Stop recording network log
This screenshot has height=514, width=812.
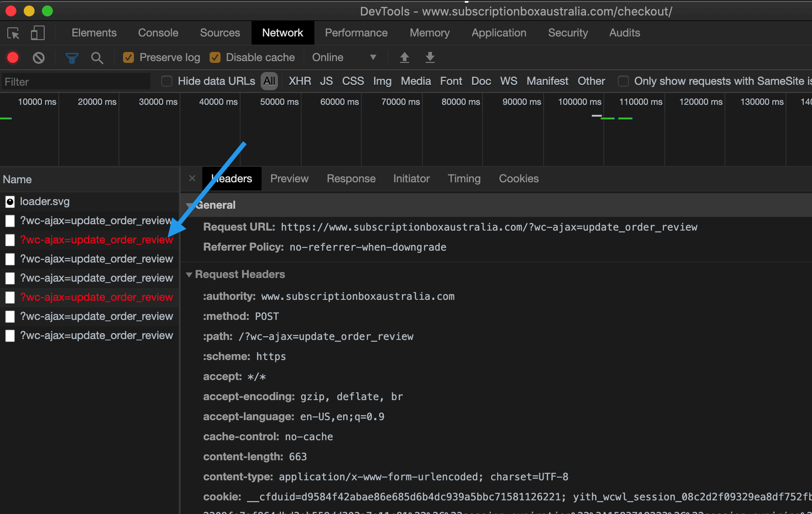(13, 57)
